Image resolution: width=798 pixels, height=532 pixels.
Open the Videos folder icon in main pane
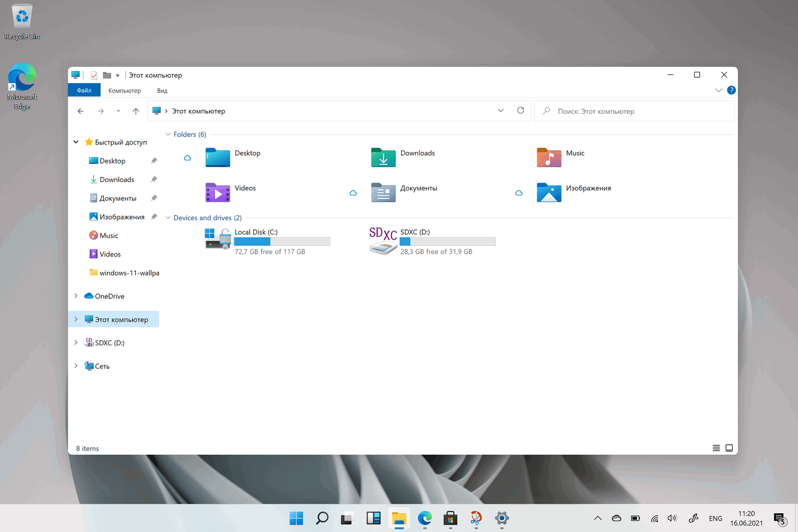tap(218, 193)
